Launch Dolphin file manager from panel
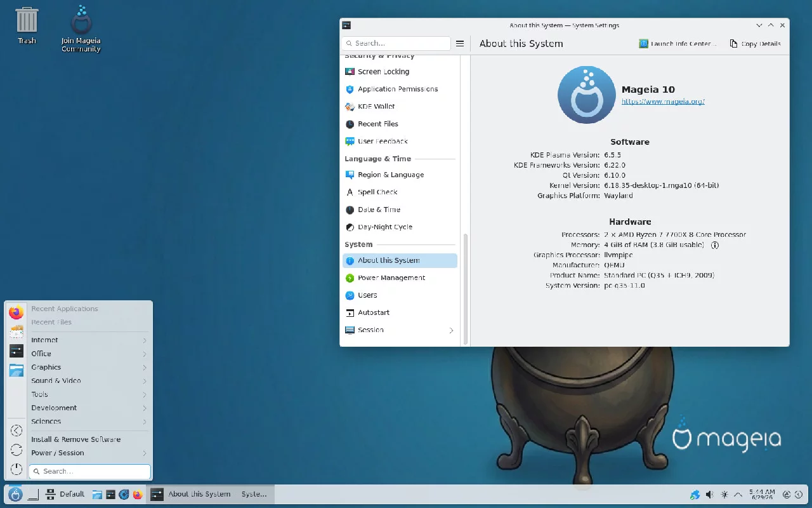 coord(97,494)
